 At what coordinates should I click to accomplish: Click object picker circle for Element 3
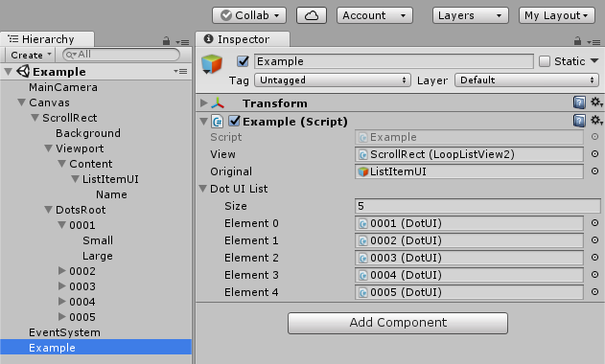(595, 275)
